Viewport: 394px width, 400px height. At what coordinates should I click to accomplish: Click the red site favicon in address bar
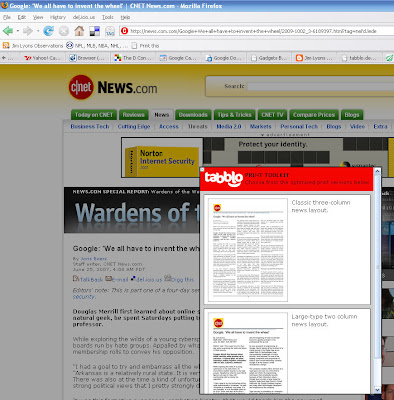pos(124,31)
